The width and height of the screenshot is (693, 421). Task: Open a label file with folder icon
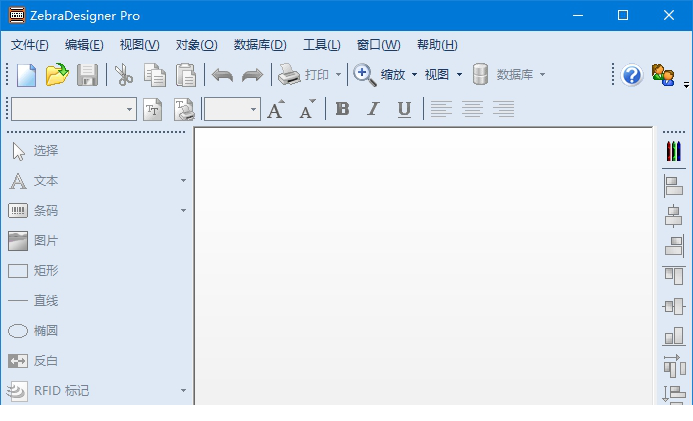(x=57, y=75)
